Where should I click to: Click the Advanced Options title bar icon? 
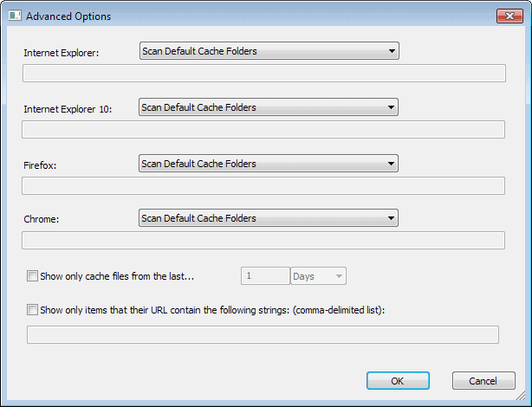click(x=15, y=16)
